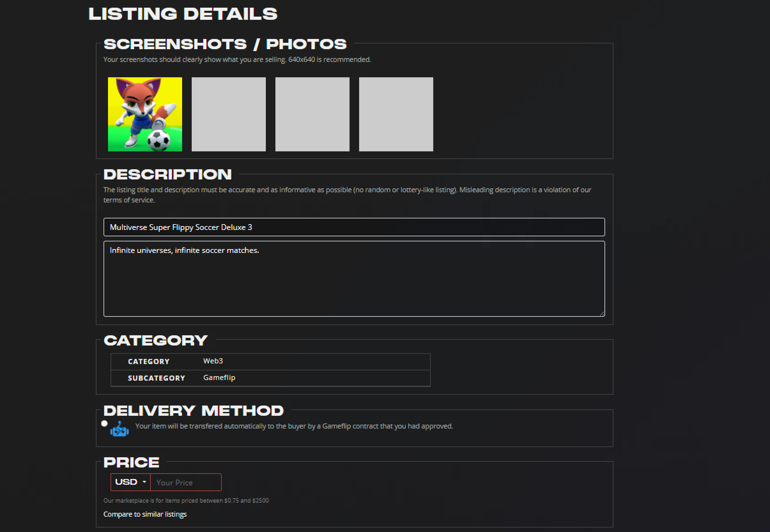This screenshot has width=770, height=532.
Task: Click the Web3 category value
Action: pos(213,361)
